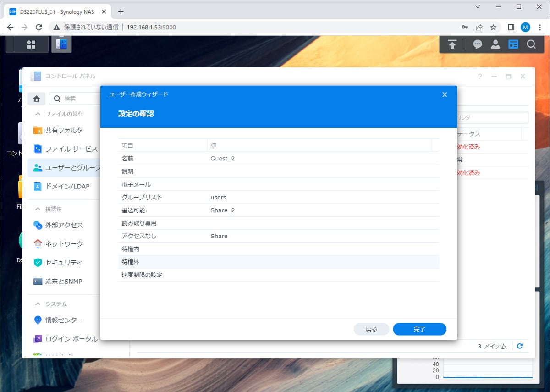Collapse the 接続性 section
550x392 pixels.
point(38,209)
